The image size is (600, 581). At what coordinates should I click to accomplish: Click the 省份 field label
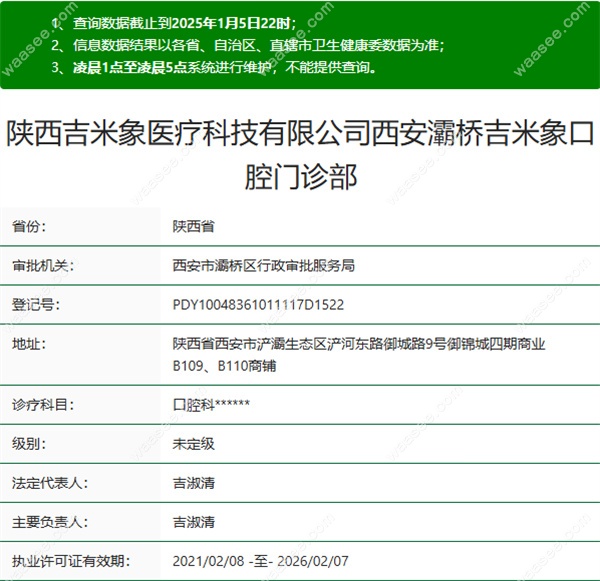coord(29,227)
